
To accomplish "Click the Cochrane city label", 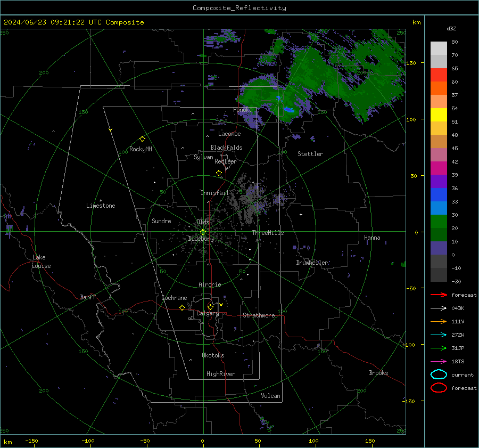I will (x=174, y=298).
